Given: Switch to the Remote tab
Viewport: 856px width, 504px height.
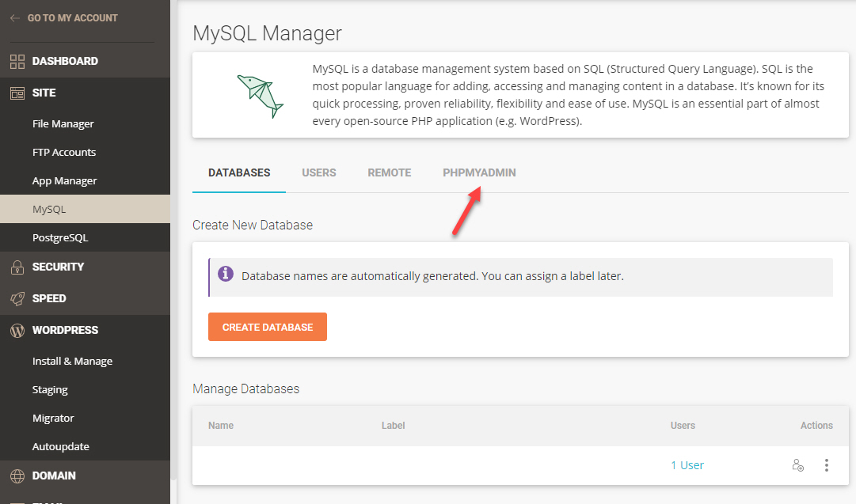Looking at the screenshot, I should [x=390, y=173].
